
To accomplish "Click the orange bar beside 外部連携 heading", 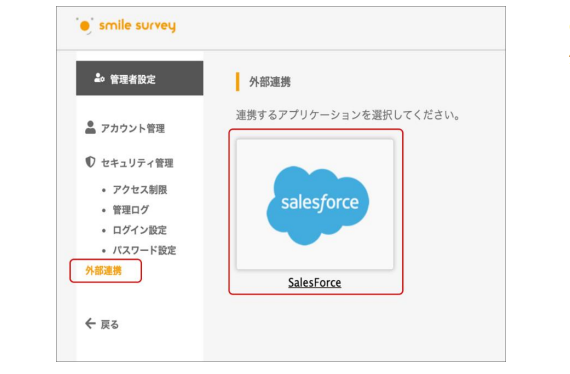I will coord(237,81).
